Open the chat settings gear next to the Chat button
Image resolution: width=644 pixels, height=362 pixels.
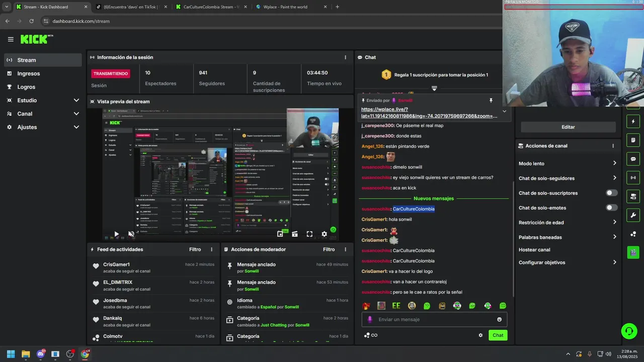pos(480,335)
